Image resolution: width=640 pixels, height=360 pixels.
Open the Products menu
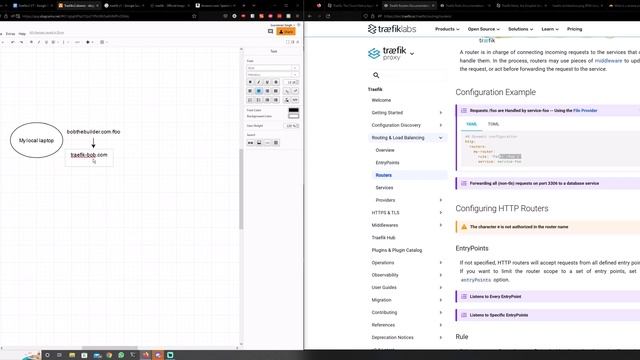pos(447,29)
